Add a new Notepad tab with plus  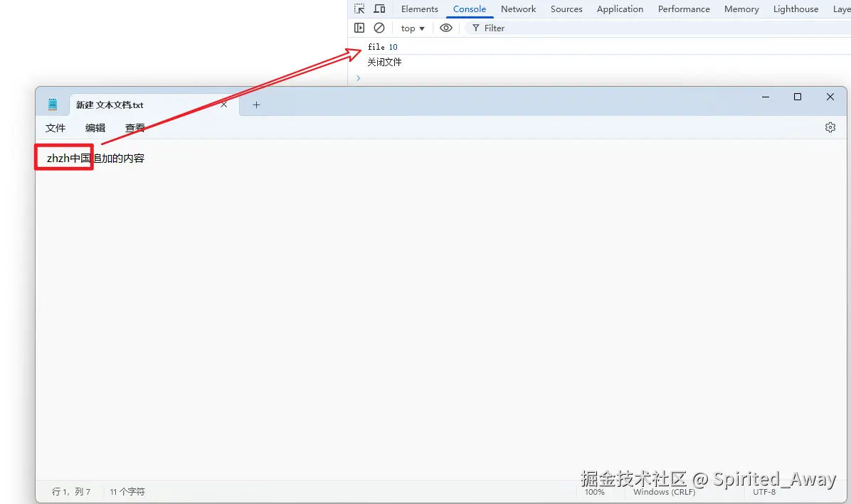click(x=256, y=104)
